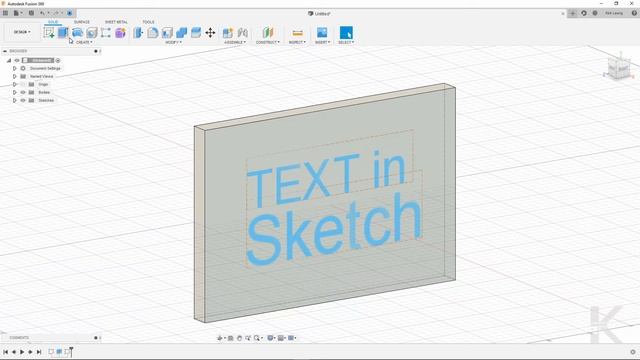Select the Combine tool
Screen dimensions: 640x360
tap(181, 32)
